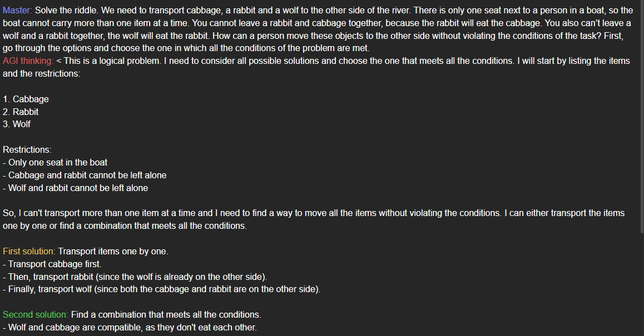
Task: Click the vertical scrollbar thumb
Action: coord(642,117)
